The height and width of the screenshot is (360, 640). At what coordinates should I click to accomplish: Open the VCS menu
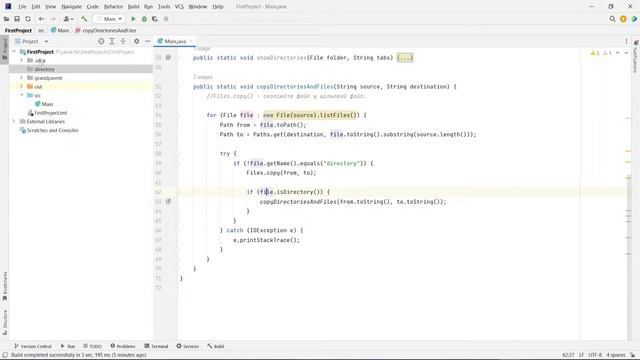coord(179,7)
